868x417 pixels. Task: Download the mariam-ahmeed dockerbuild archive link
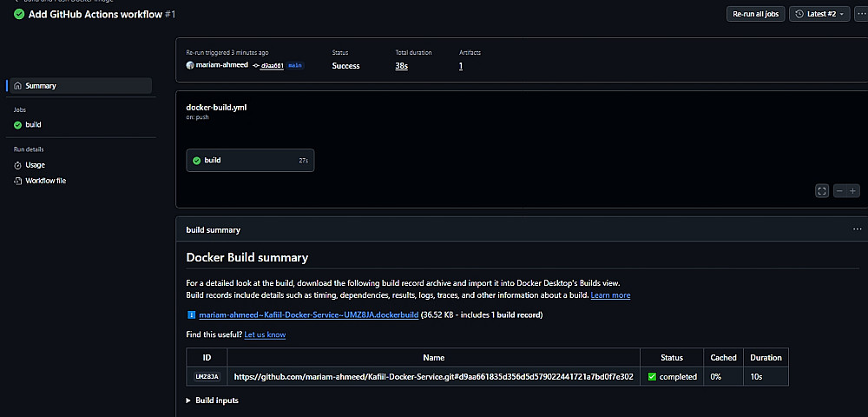click(x=308, y=314)
